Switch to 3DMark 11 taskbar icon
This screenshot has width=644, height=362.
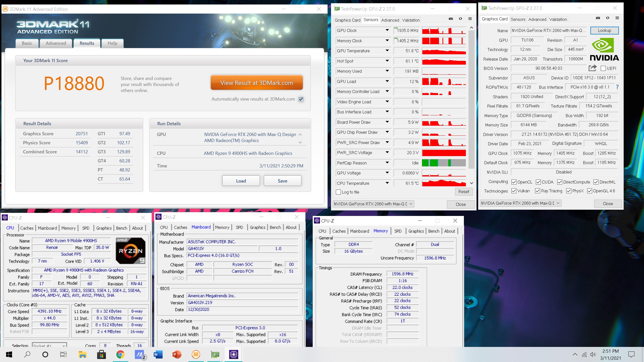pos(196,354)
